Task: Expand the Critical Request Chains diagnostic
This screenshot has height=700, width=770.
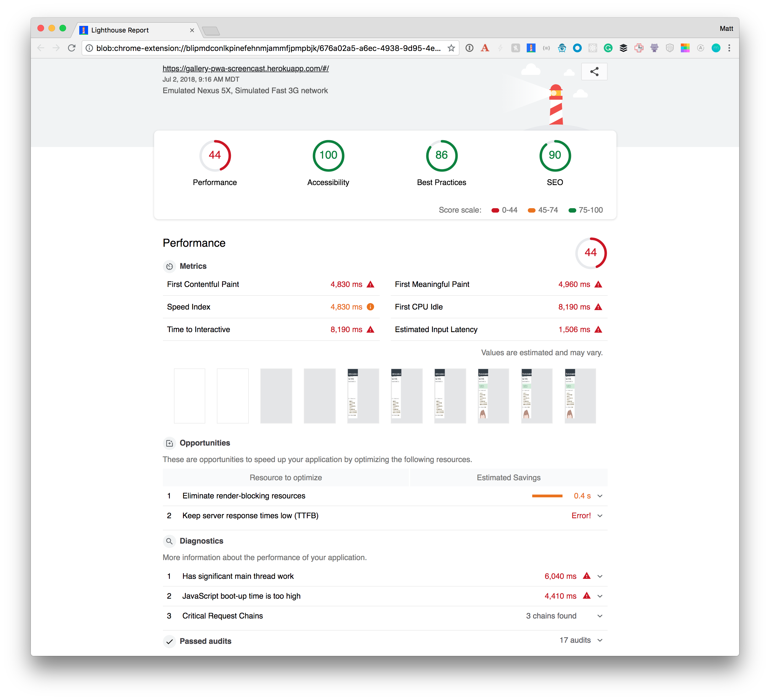Action: coord(600,616)
